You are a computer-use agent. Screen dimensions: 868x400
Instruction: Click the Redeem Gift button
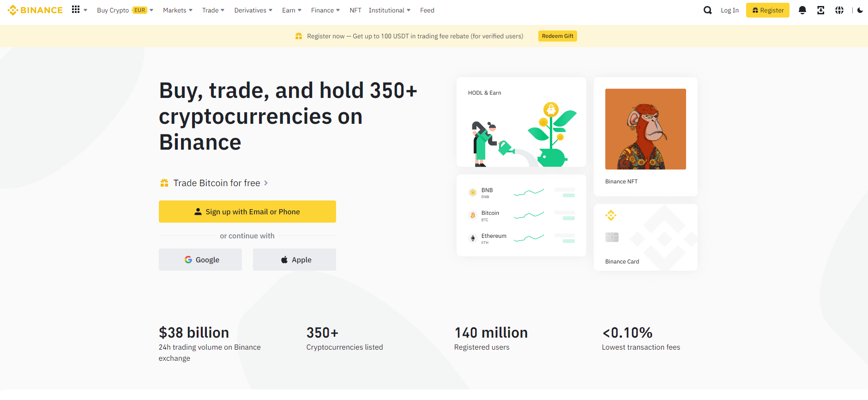[558, 36]
